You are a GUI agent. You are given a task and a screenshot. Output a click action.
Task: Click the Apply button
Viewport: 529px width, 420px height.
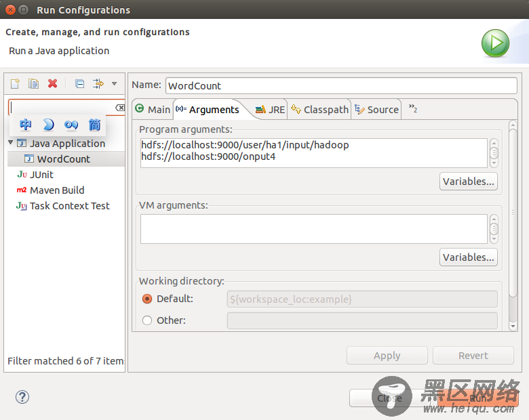pyautogui.click(x=387, y=355)
